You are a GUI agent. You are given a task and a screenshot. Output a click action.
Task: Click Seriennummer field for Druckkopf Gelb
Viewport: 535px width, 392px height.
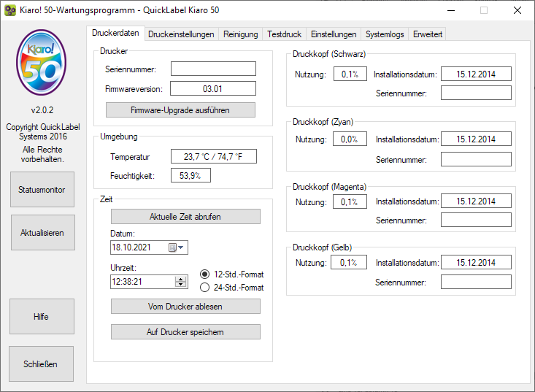476,282
